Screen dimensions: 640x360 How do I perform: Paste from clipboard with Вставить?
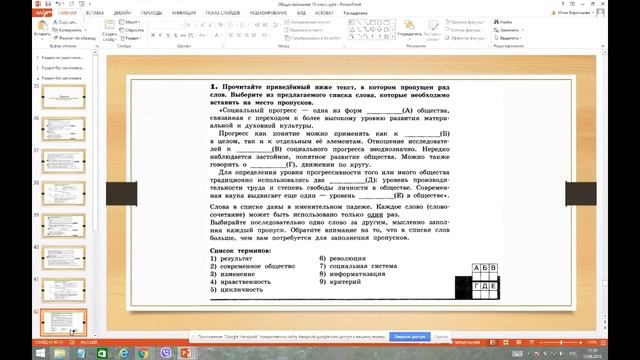(42, 29)
